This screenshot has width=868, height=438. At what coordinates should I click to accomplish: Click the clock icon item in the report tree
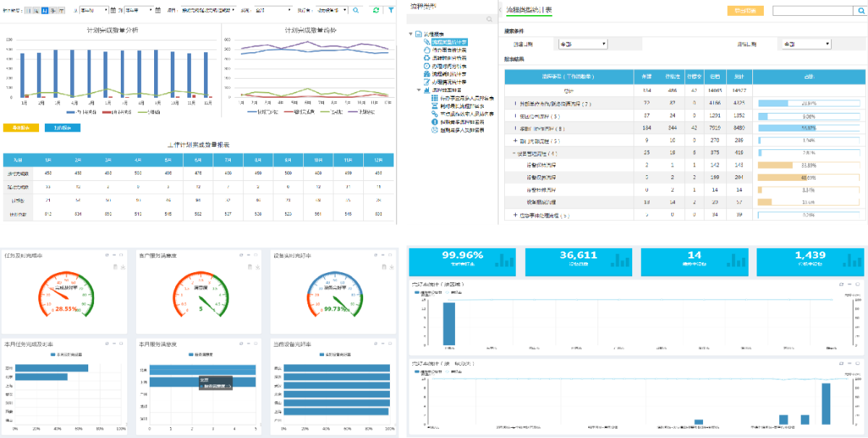[x=426, y=66]
